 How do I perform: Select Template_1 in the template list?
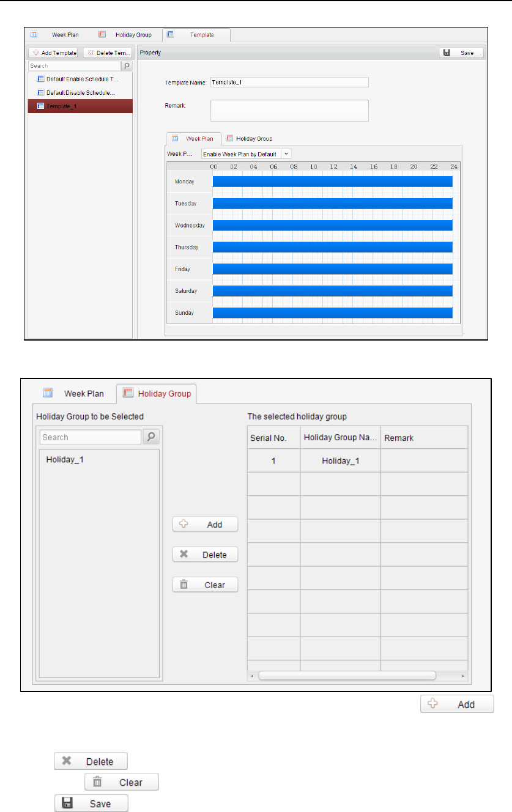(x=80, y=106)
